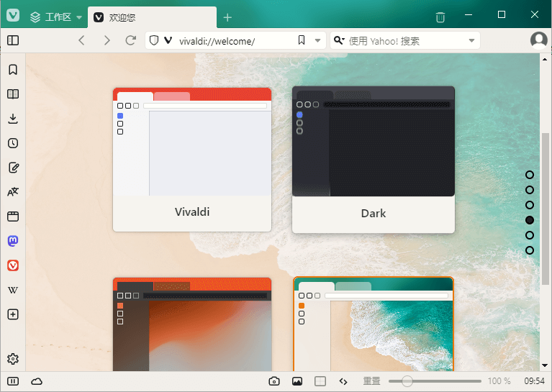Go back to previous page
The image size is (552, 392).
[81, 40]
